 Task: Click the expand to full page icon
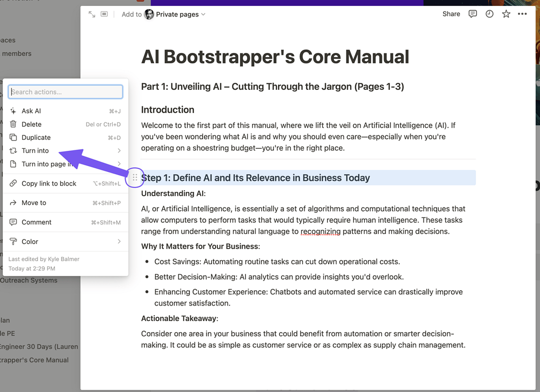click(92, 14)
